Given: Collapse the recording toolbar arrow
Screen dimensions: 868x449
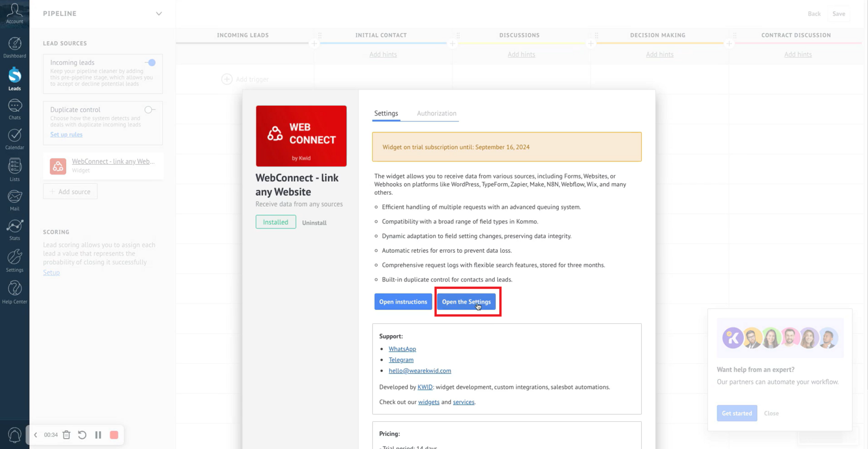Looking at the screenshot, I should tap(36, 435).
